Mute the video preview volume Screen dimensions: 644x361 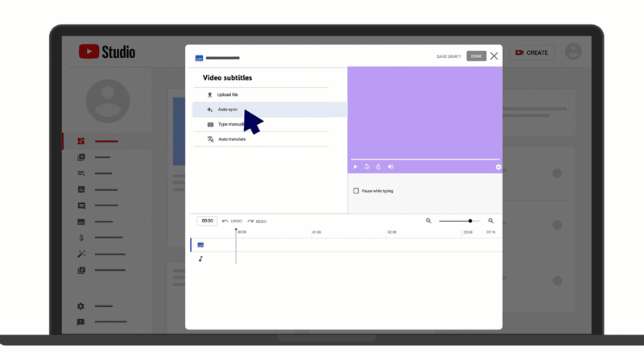[x=390, y=167]
